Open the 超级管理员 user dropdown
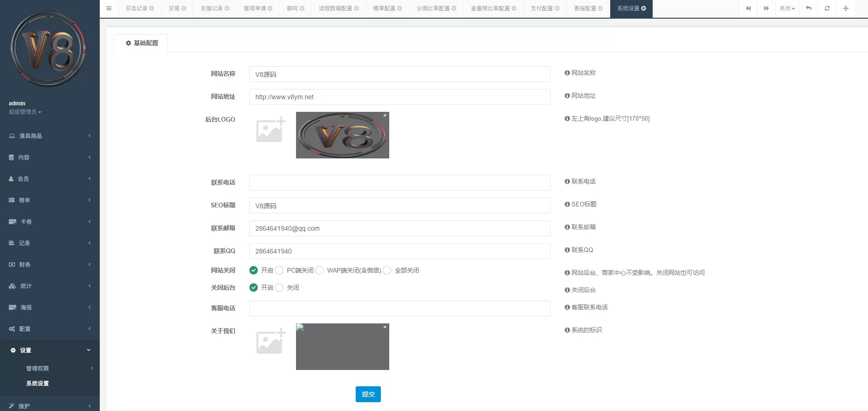The image size is (868, 411). click(x=25, y=112)
